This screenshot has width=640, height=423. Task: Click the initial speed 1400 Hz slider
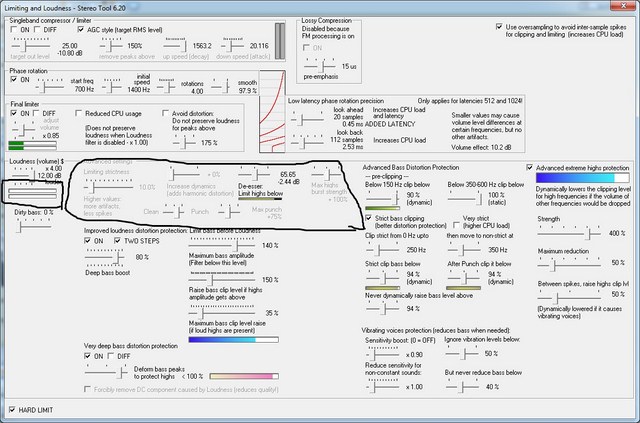112,86
